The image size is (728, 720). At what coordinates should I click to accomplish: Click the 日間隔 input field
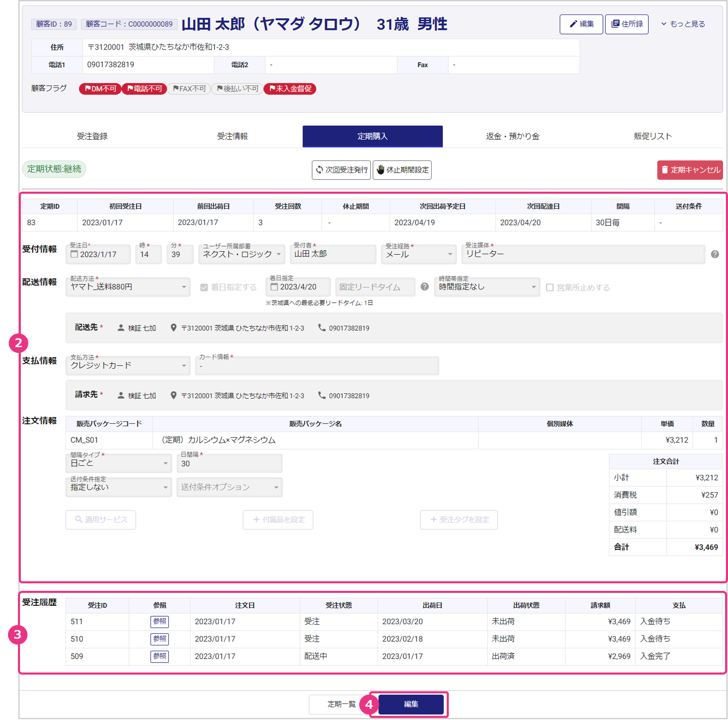pos(229,464)
